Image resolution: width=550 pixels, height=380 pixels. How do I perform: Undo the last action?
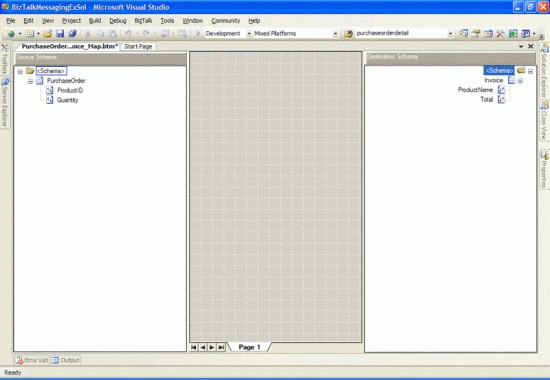[128, 33]
